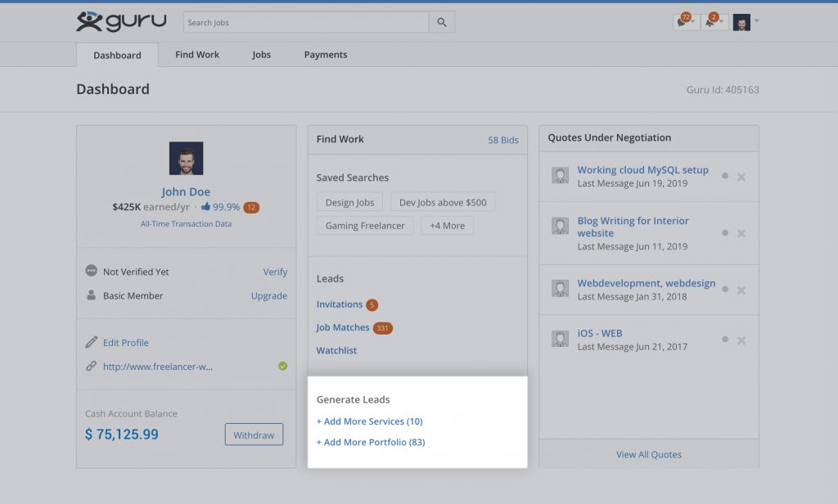Select Dev Jobs above $500 saved search
Image resolution: width=838 pixels, height=504 pixels.
click(x=443, y=203)
